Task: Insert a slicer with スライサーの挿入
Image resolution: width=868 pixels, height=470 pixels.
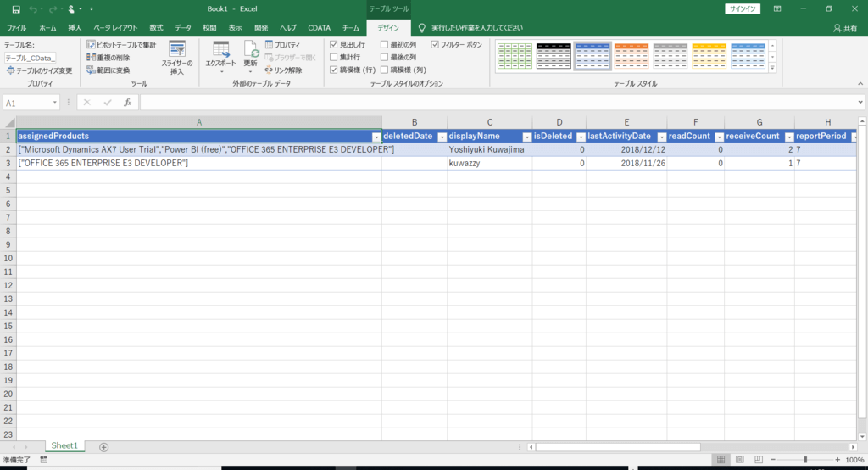Action: point(177,58)
